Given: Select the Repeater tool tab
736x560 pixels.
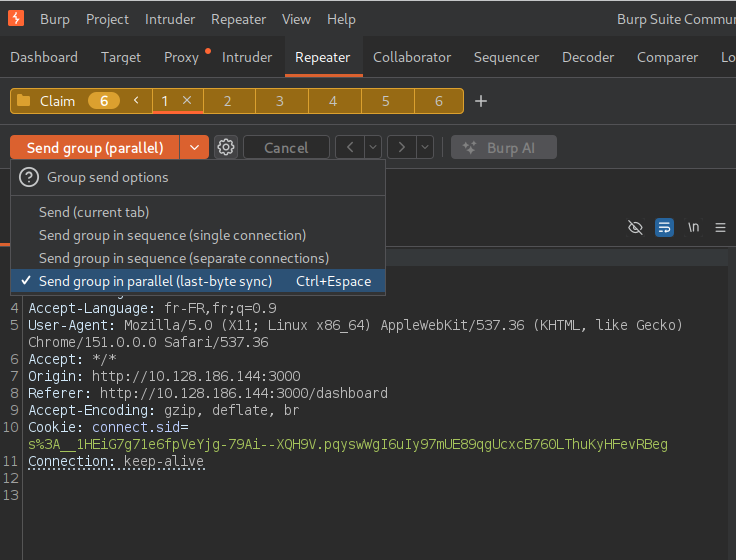Looking at the screenshot, I should pos(322,57).
